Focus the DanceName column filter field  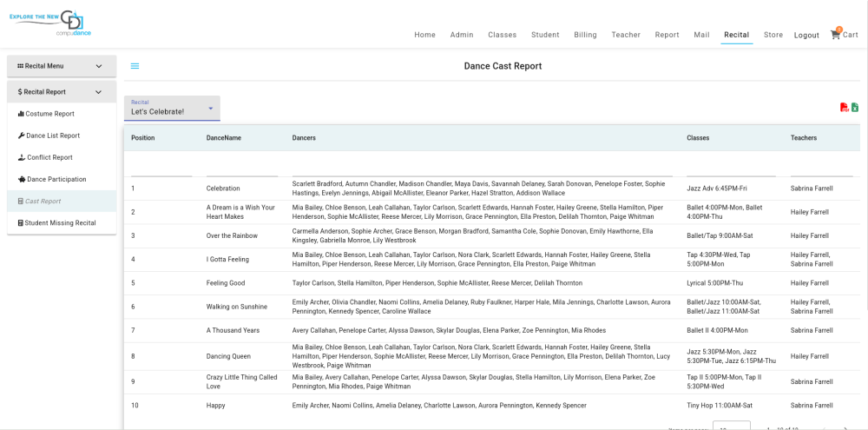[x=242, y=168]
